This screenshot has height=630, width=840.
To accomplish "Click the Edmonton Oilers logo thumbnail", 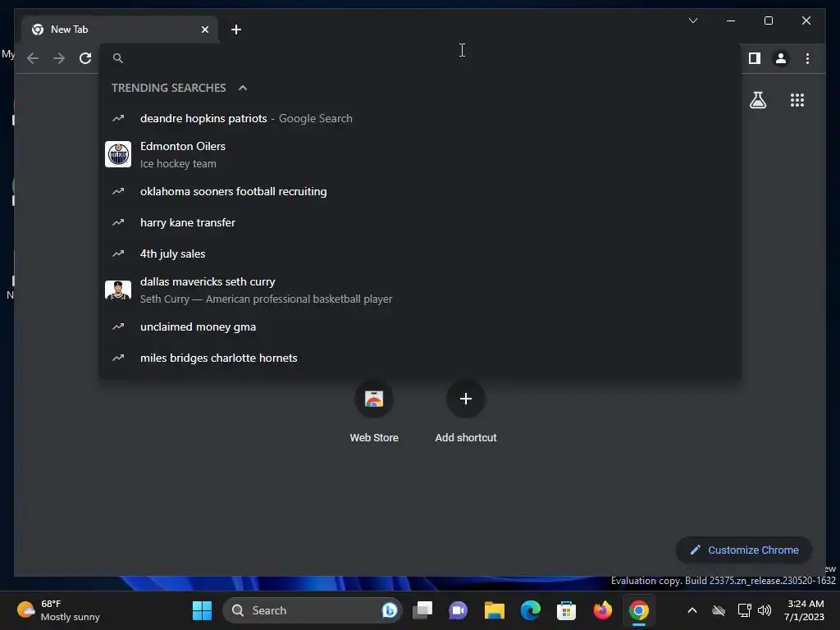I will [118, 154].
